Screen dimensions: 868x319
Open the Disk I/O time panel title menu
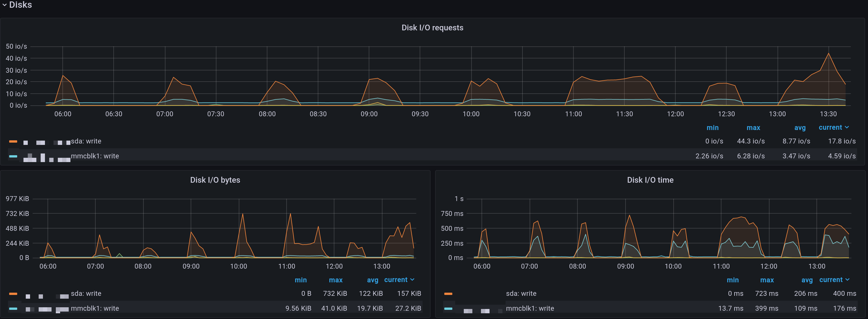point(650,180)
